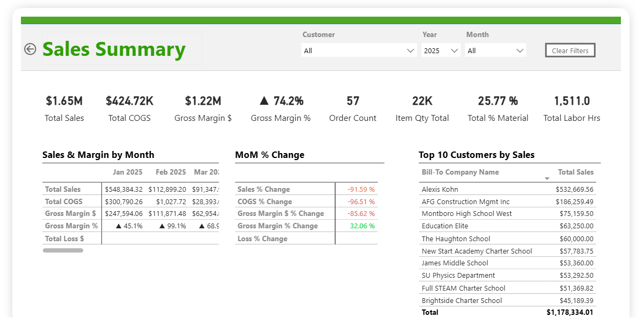
Task: Click the $247,594.06 gross margin cell
Action: coord(124,213)
